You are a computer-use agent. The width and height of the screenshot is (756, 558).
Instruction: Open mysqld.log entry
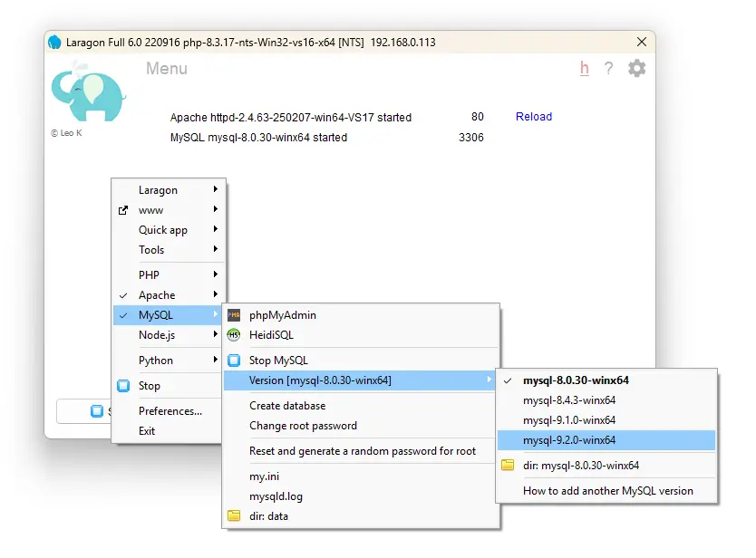pos(360,496)
